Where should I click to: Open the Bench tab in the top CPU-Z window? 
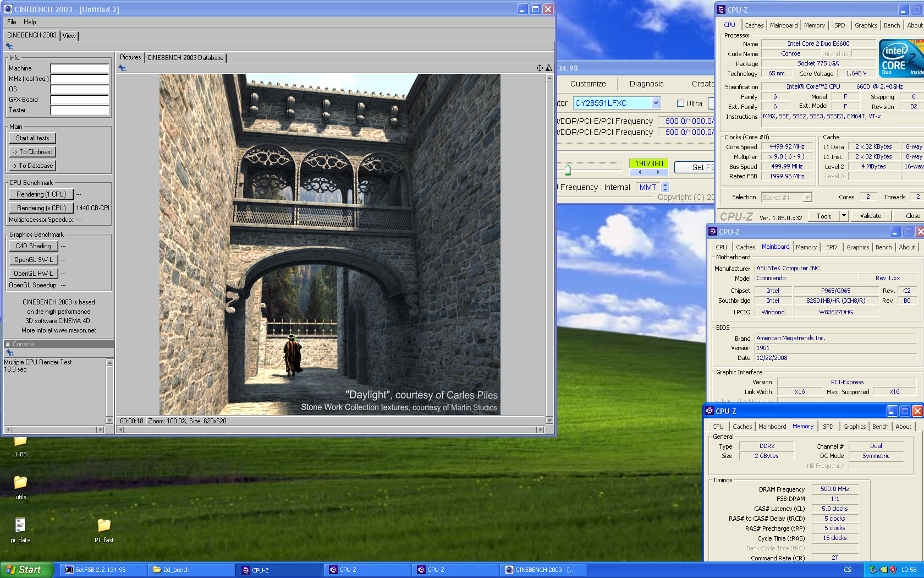[x=892, y=25]
